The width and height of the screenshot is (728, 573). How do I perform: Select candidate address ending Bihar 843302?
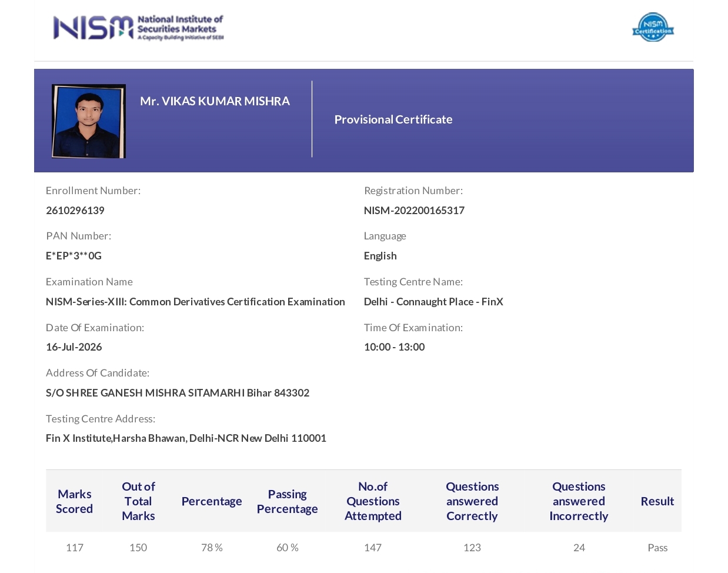click(x=178, y=393)
